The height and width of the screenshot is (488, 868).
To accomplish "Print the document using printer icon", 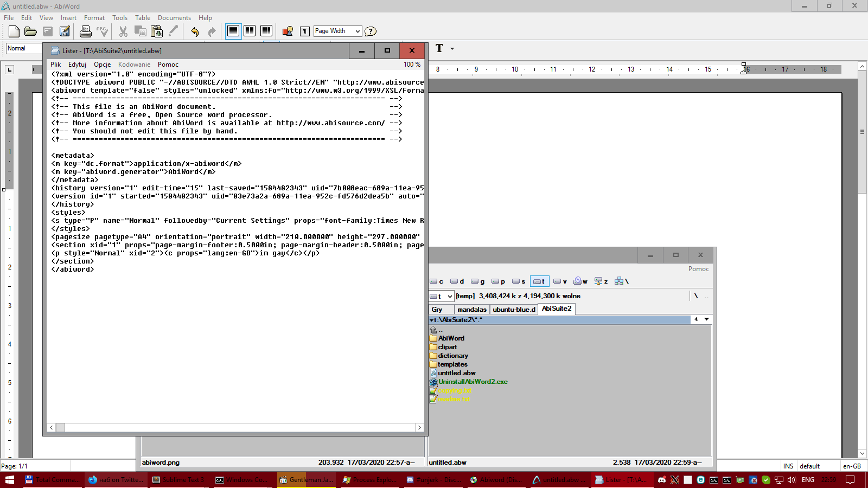I will pos(85,31).
